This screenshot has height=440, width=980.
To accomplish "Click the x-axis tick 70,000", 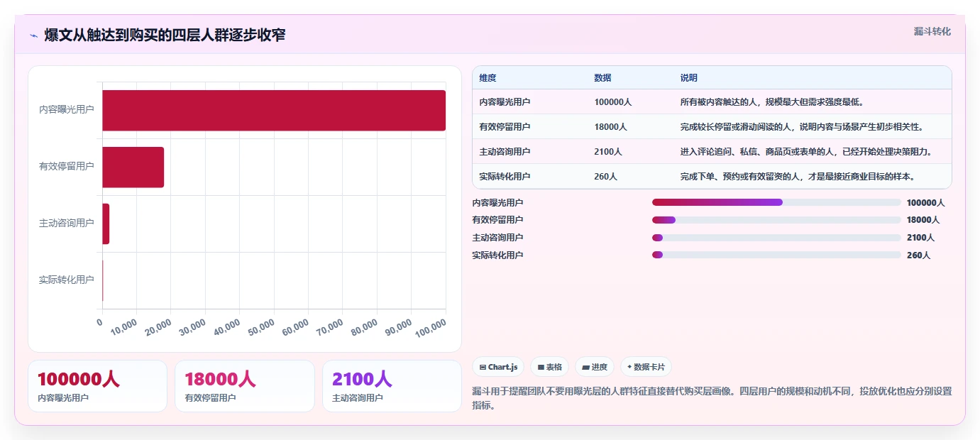I will [329, 326].
